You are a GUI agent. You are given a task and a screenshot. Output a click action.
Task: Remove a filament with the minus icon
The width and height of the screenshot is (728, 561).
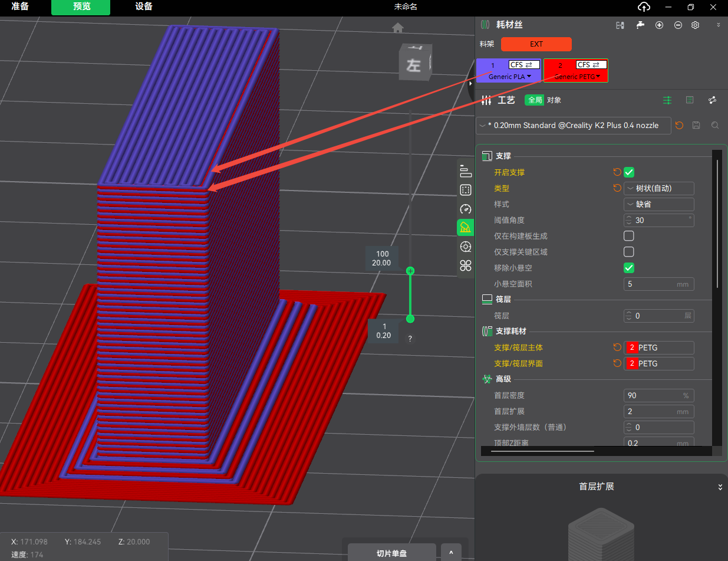(678, 25)
